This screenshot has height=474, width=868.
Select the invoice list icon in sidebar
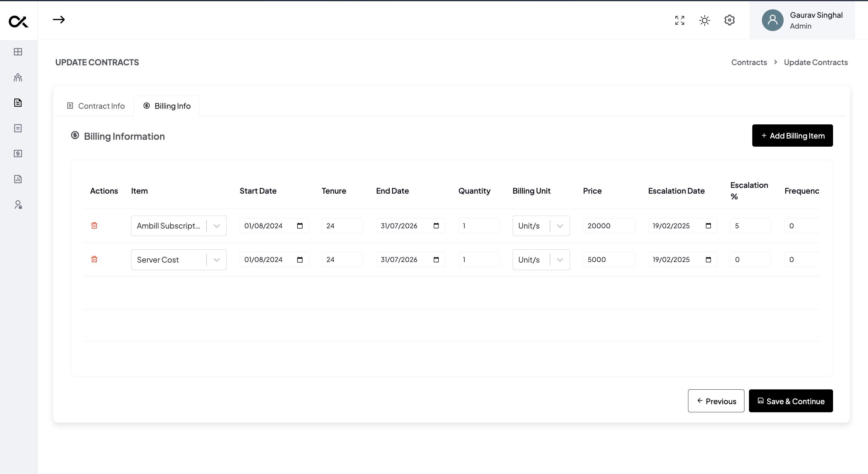click(x=18, y=128)
